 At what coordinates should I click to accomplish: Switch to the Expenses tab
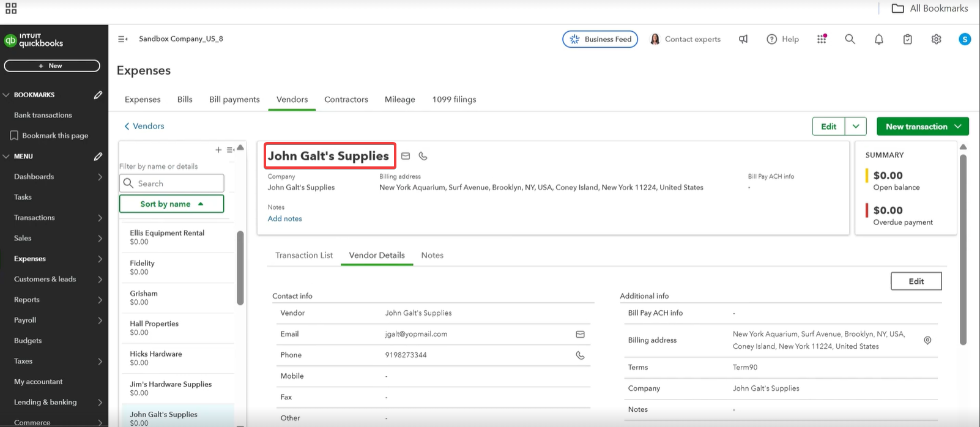tap(143, 99)
